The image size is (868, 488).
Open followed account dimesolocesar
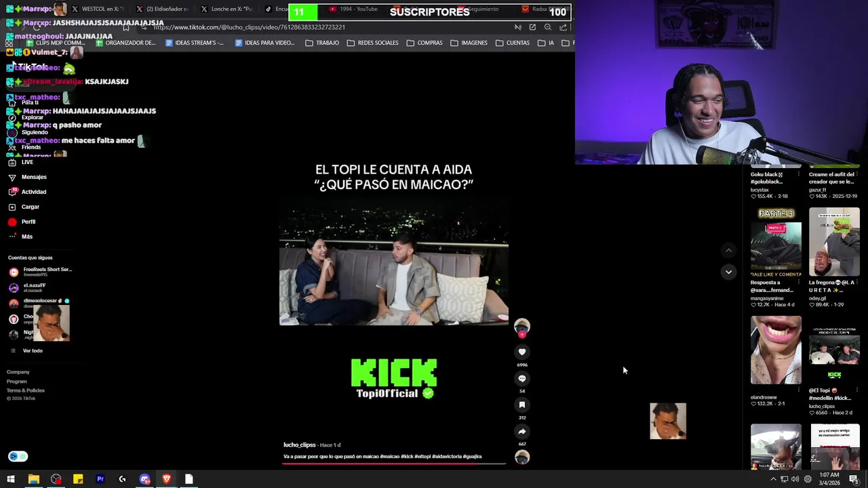(39, 302)
